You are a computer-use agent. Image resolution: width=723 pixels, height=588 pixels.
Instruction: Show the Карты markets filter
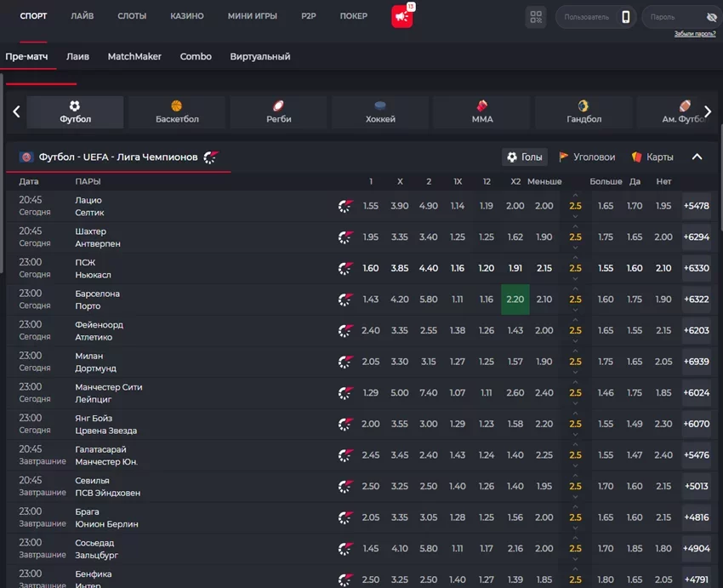pyautogui.click(x=652, y=157)
